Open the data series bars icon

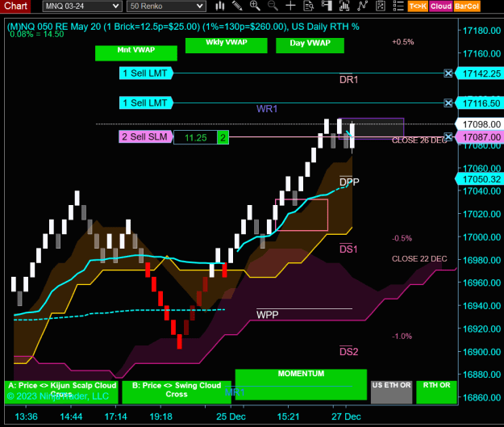pos(344,6)
